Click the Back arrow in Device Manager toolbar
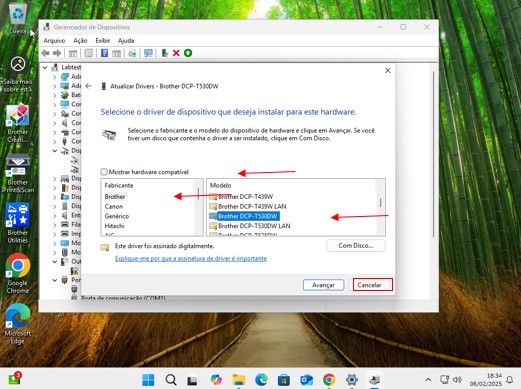 [45, 53]
